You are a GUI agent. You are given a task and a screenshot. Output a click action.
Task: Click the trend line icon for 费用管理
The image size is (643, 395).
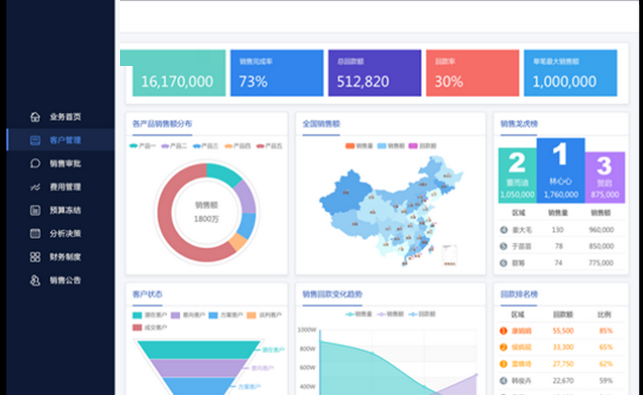click(x=35, y=187)
